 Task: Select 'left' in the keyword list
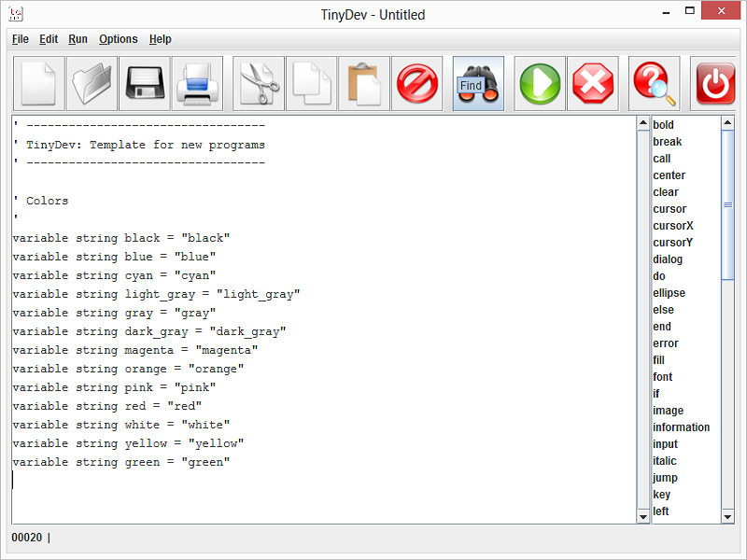(x=660, y=511)
